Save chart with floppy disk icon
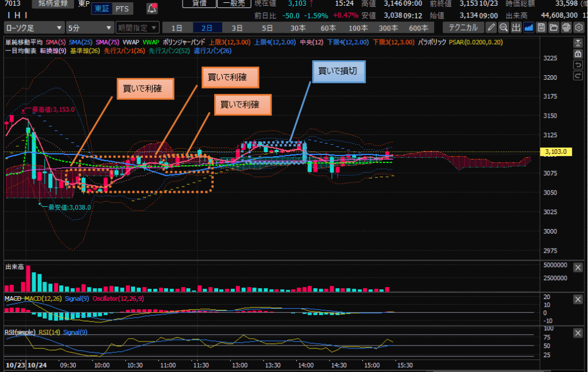Image resolution: width=588 pixels, height=372 pixels. click(x=541, y=28)
